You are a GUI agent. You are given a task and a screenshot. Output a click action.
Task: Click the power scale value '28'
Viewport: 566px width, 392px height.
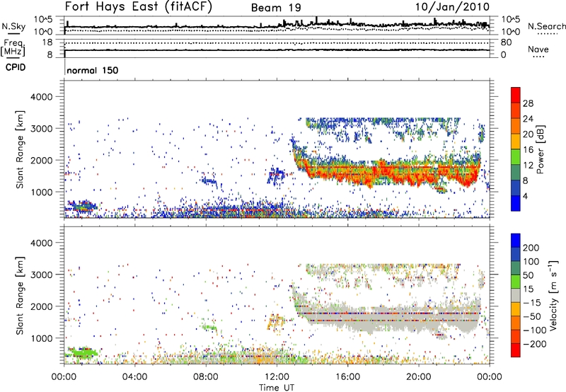(528, 103)
